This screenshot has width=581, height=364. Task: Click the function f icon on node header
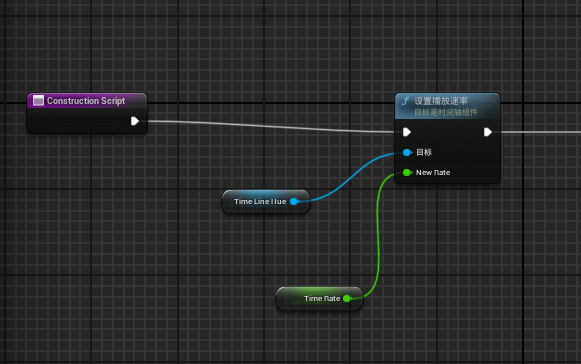tap(405, 101)
